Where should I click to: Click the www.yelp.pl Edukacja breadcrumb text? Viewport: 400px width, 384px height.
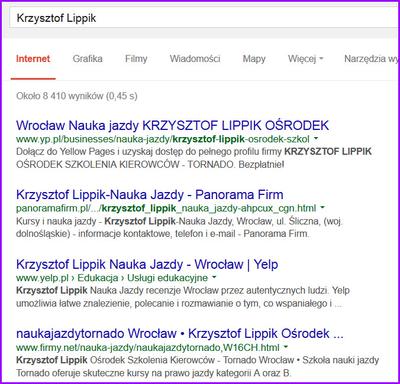point(112,278)
